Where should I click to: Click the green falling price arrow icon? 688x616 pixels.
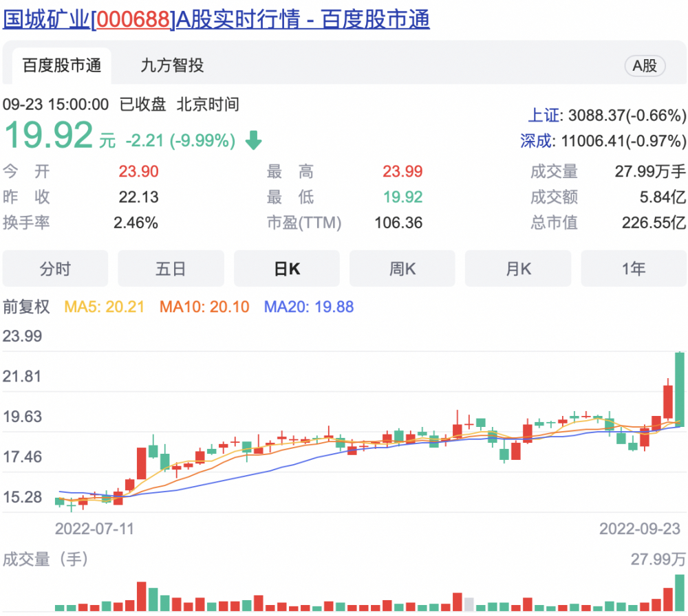click(253, 140)
